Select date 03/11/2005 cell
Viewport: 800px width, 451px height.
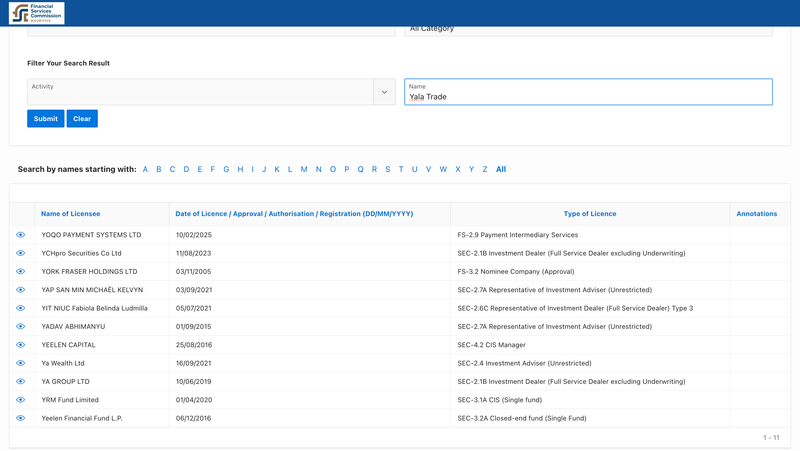click(193, 271)
